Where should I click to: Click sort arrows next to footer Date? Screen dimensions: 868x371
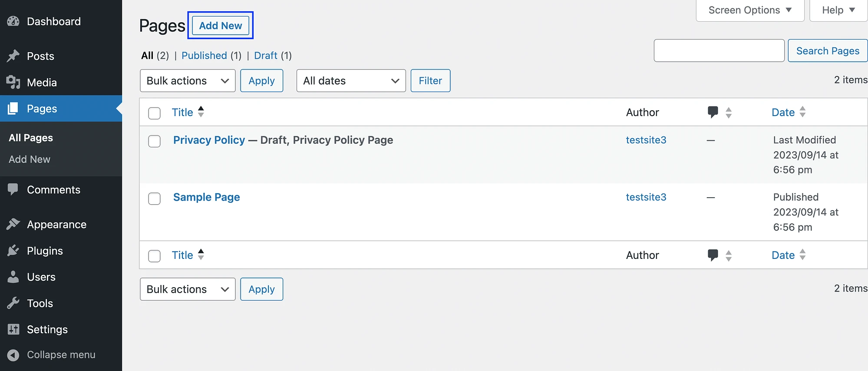(x=802, y=255)
